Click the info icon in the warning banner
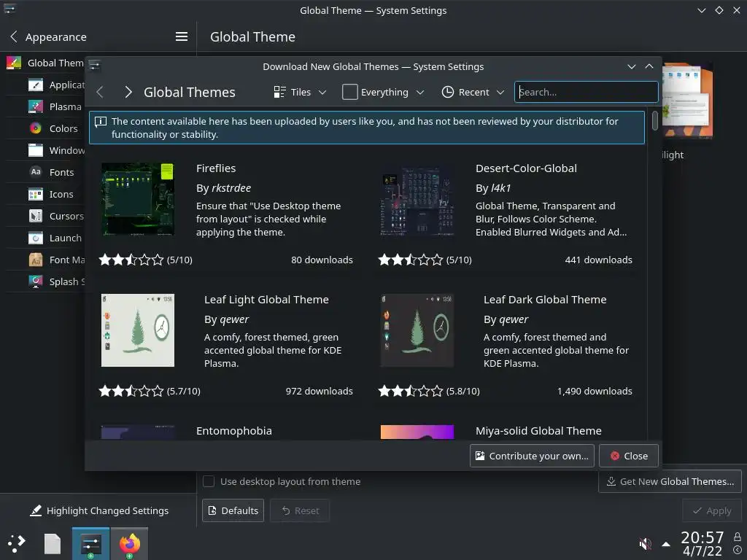Viewport: 747px width, 560px height. [101, 122]
